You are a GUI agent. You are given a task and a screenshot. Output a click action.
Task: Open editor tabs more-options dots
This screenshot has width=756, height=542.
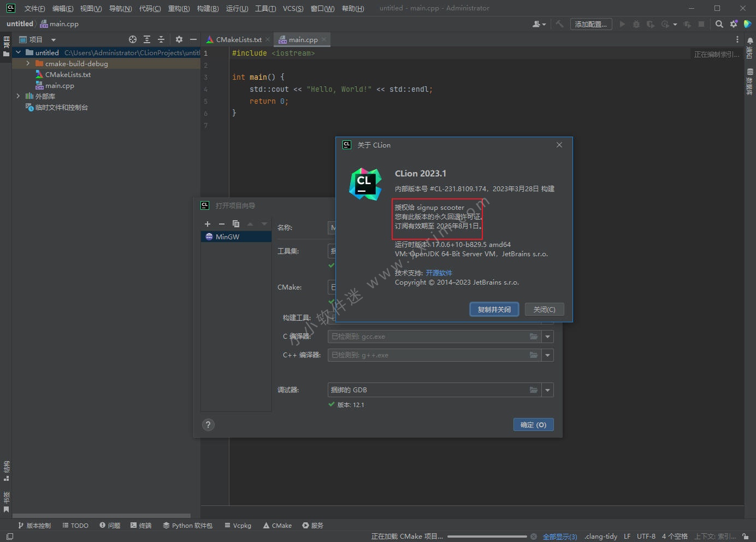click(x=737, y=39)
